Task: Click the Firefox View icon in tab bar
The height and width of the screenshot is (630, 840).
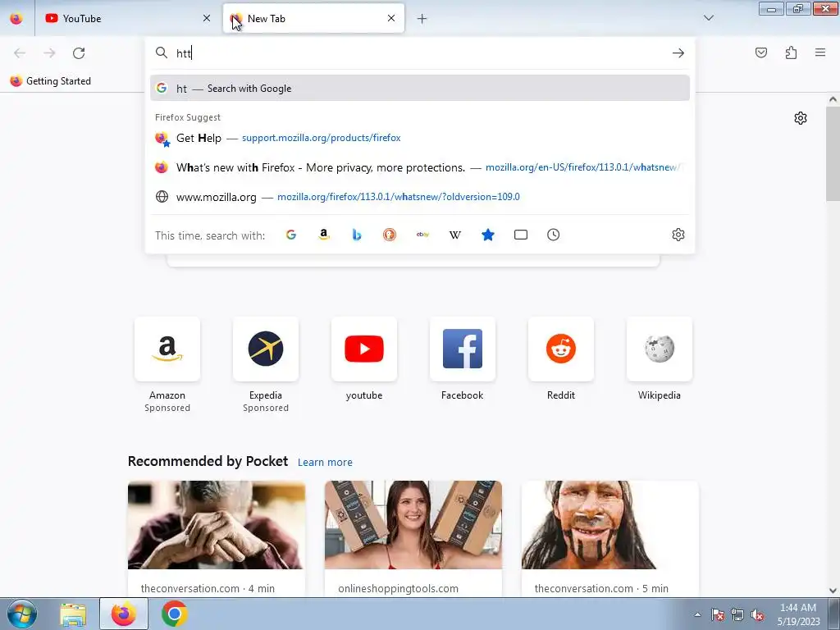Action: click(16, 18)
